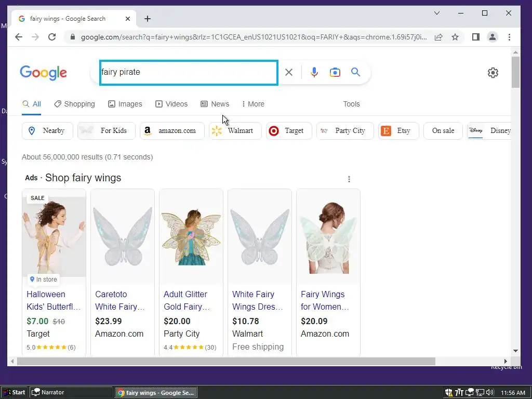532x399 pixels.
Task: Search by image with the camera icon
Action: point(335,72)
